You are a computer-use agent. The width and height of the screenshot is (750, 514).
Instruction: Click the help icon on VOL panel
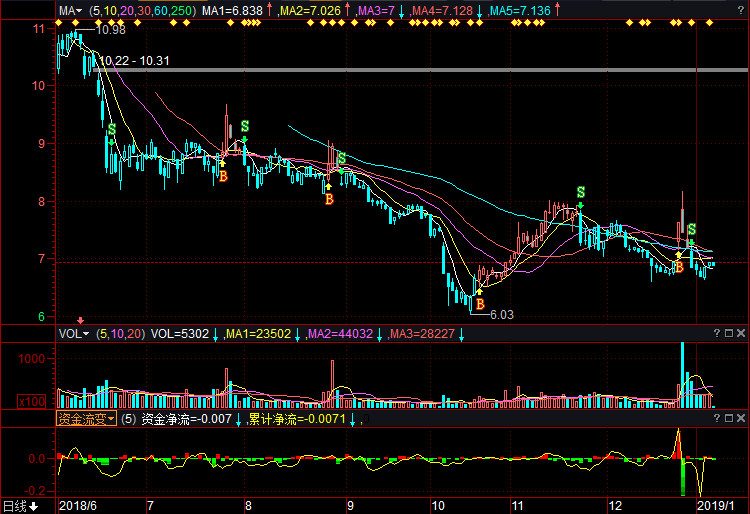point(717,333)
